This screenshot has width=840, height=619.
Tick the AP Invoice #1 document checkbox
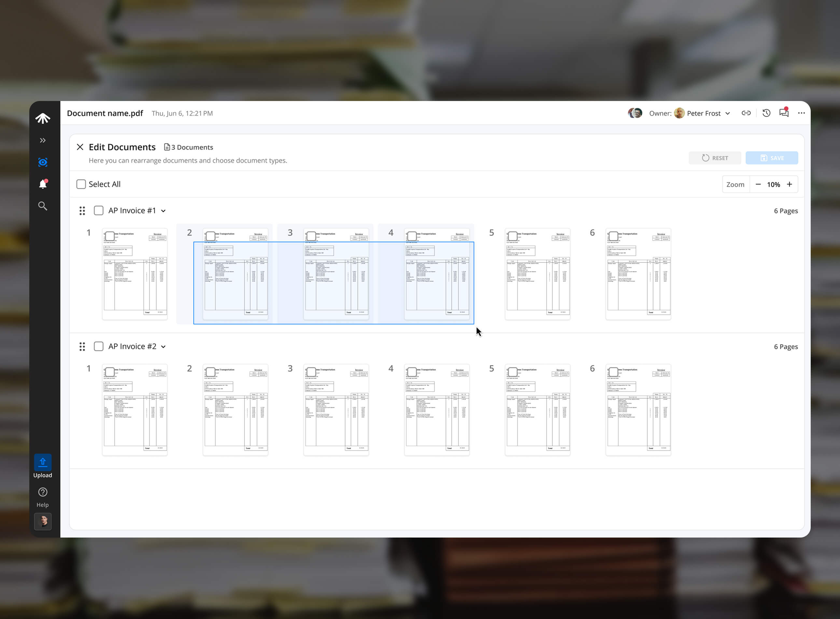(x=99, y=210)
